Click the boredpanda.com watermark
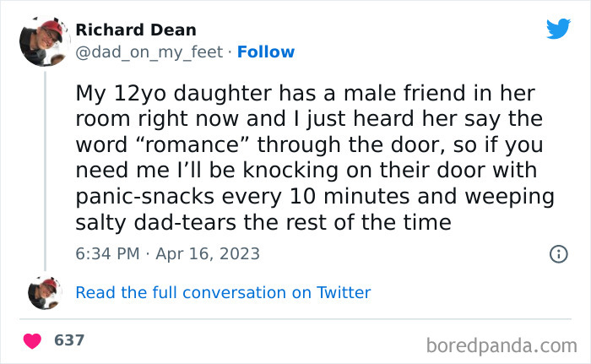 tap(502, 345)
